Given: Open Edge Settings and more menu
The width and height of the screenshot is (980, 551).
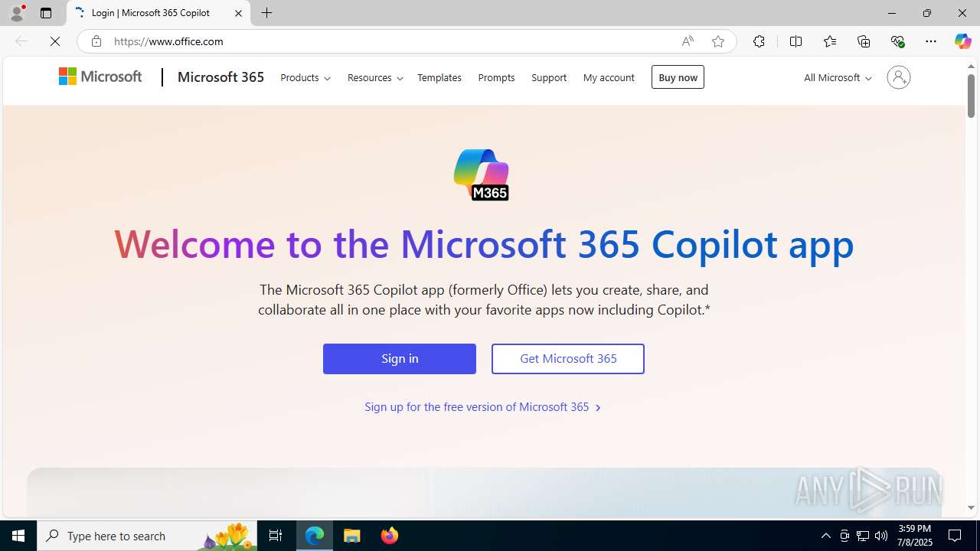Looking at the screenshot, I should tap(931, 41).
